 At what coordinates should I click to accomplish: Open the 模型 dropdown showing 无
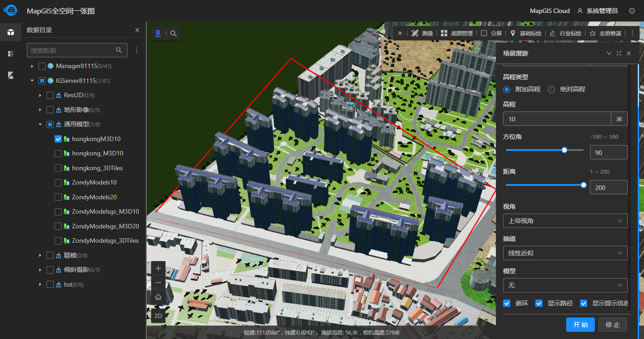coord(565,285)
